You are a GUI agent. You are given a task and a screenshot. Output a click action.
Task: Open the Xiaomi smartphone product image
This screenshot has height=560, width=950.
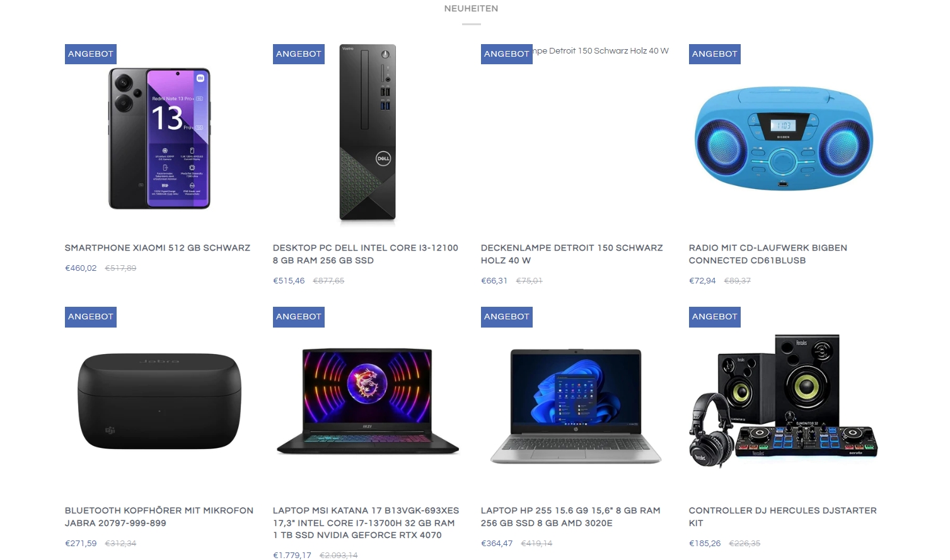[x=159, y=139]
